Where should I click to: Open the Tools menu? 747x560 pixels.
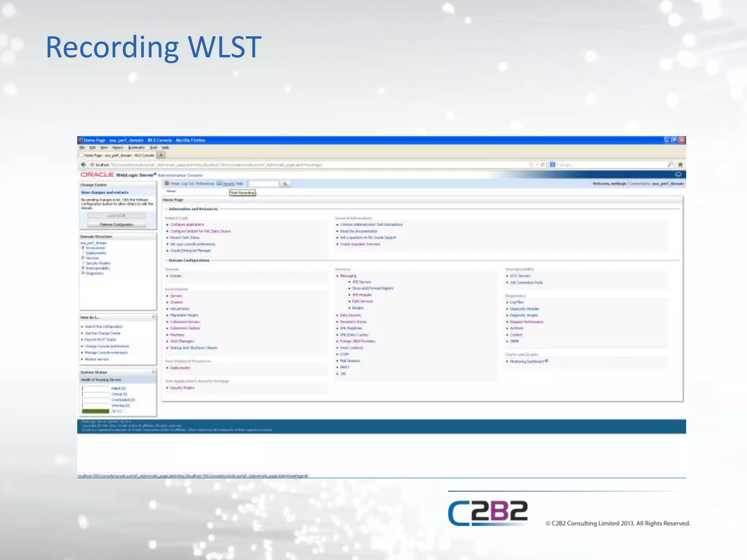click(x=154, y=148)
